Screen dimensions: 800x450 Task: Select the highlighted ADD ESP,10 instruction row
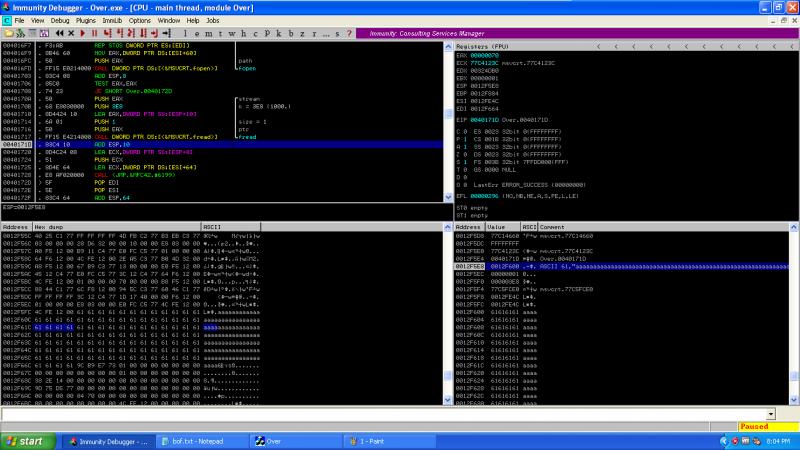click(222, 144)
